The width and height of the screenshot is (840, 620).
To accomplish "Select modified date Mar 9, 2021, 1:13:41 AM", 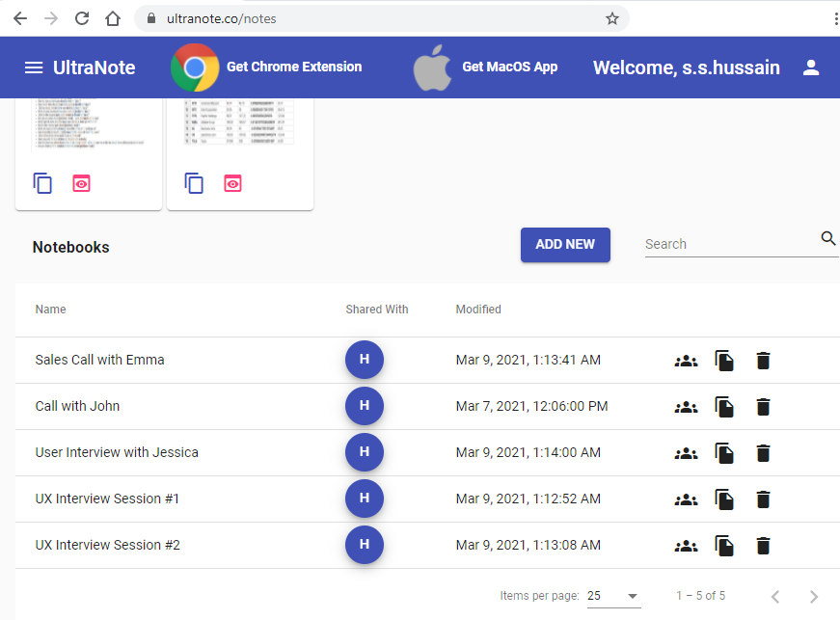I will coord(528,360).
